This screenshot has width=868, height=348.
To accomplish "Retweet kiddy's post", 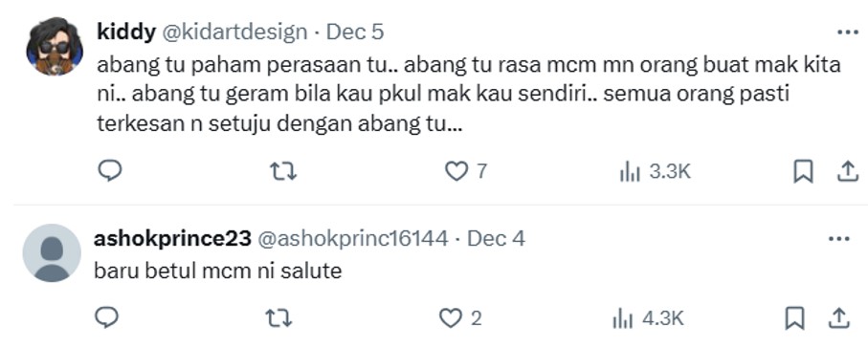I will pyautogui.click(x=283, y=171).
